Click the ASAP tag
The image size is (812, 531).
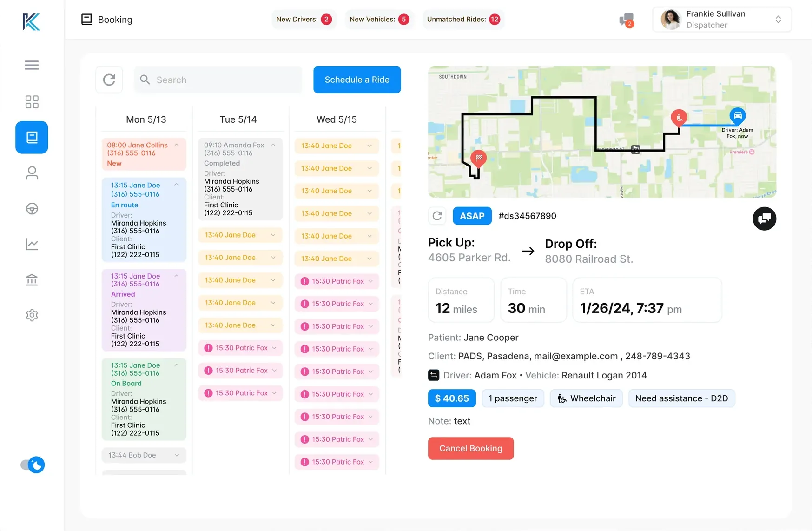472,216
